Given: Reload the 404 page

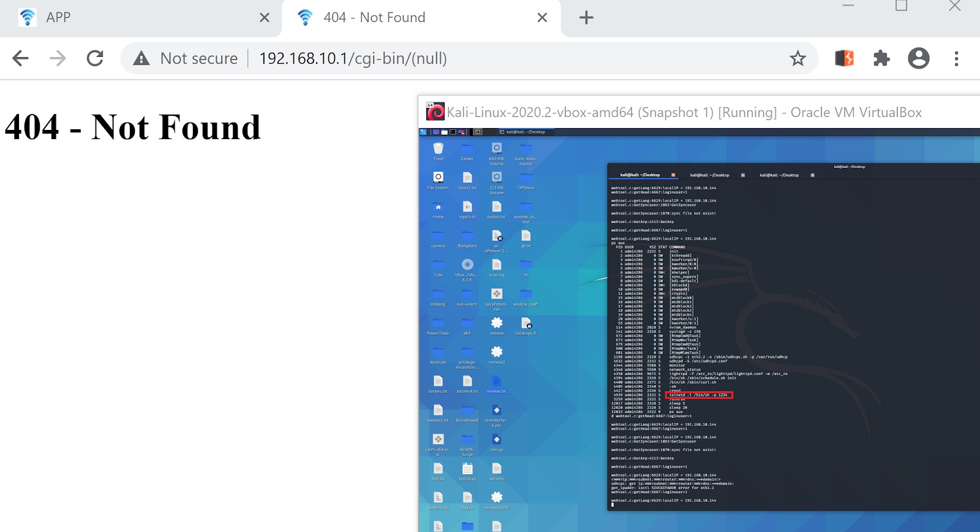Looking at the screenshot, I should (95, 58).
